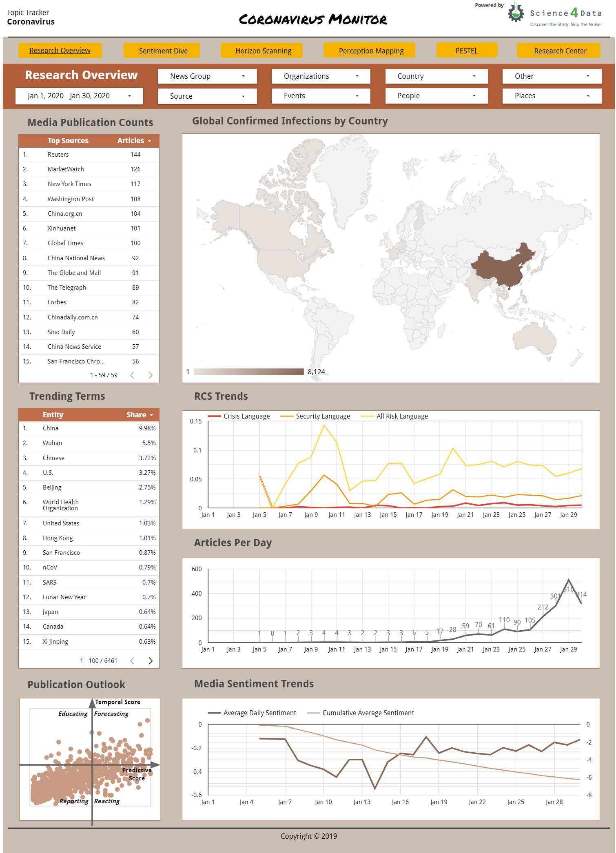Click the Wuhan trending term
The width and height of the screenshot is (616, 853).
tap(89, 443)
